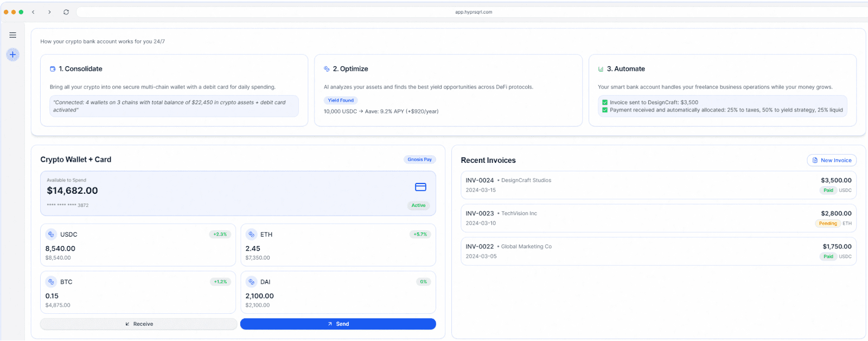Viewport: 868px width, 341px height.
Task: Click the blue Send button
Action: pyautogui.click(x=338, y=324)
